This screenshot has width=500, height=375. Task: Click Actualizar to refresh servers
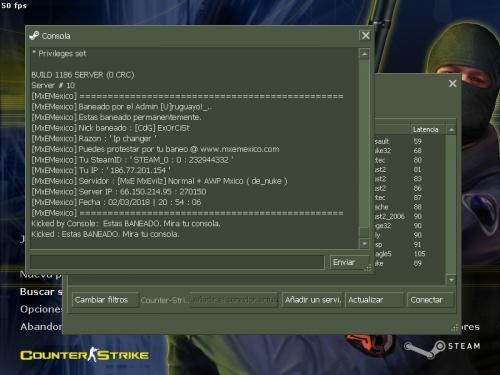tap(374, 300)
